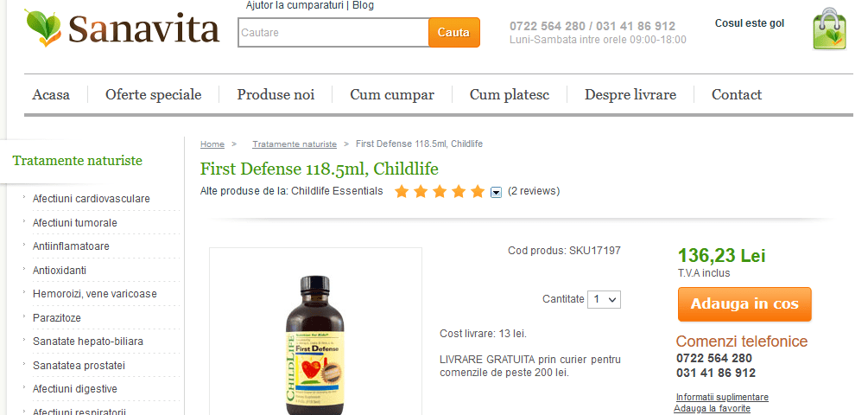Screen dimensions: 868x415
Task: Open the Despre livrare menu item
Action: (630, 95)
